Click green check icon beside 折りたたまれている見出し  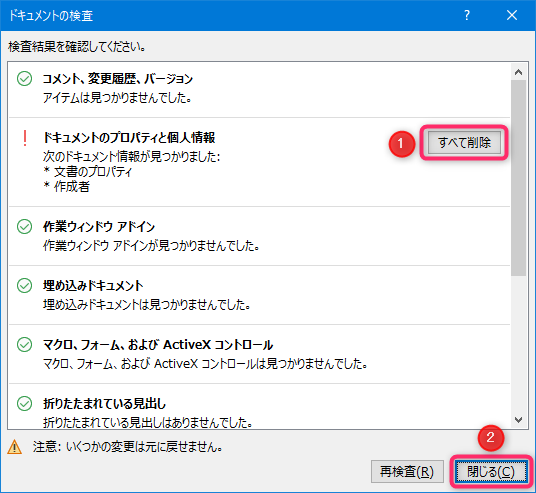coord(25,403)
